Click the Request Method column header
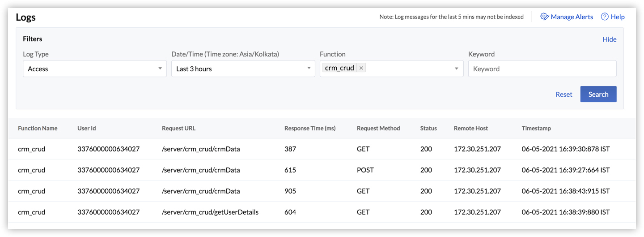Image resolution: width=644 pixels, height=237 pixels. coord(378,128)
